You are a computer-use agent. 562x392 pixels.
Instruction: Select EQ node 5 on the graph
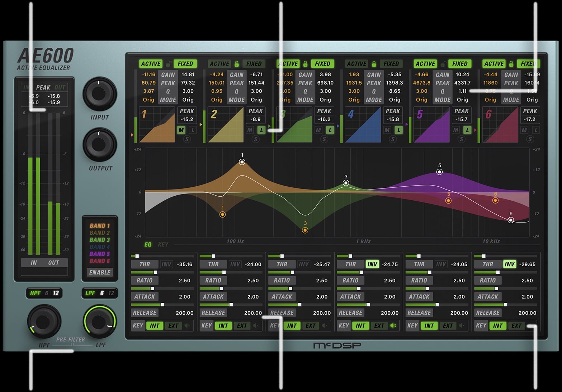click(x=439, y=172)
